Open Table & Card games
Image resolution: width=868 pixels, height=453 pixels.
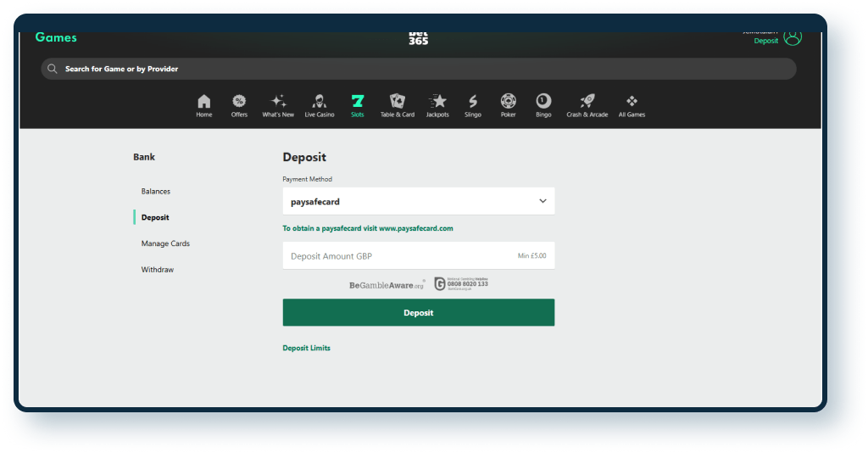click(397, 105)
